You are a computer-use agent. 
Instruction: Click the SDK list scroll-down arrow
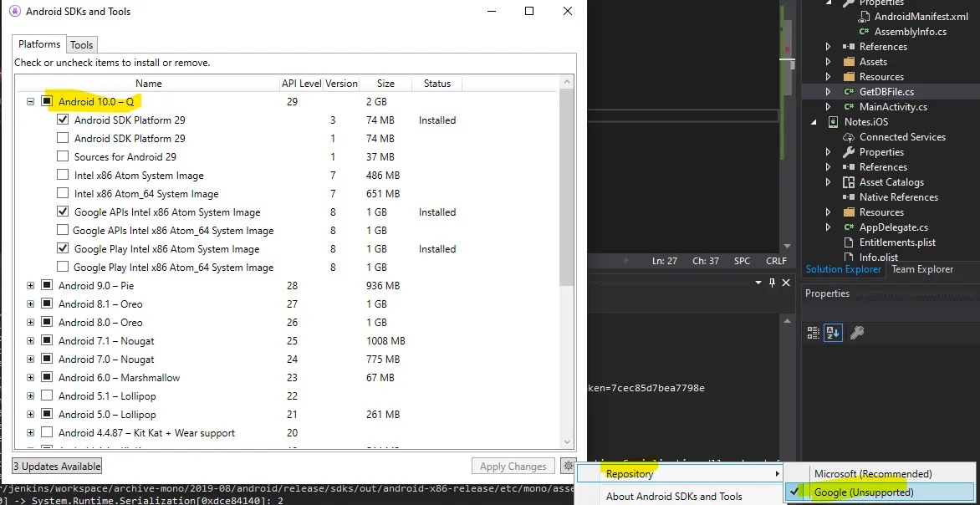click(x=567, y=441)
